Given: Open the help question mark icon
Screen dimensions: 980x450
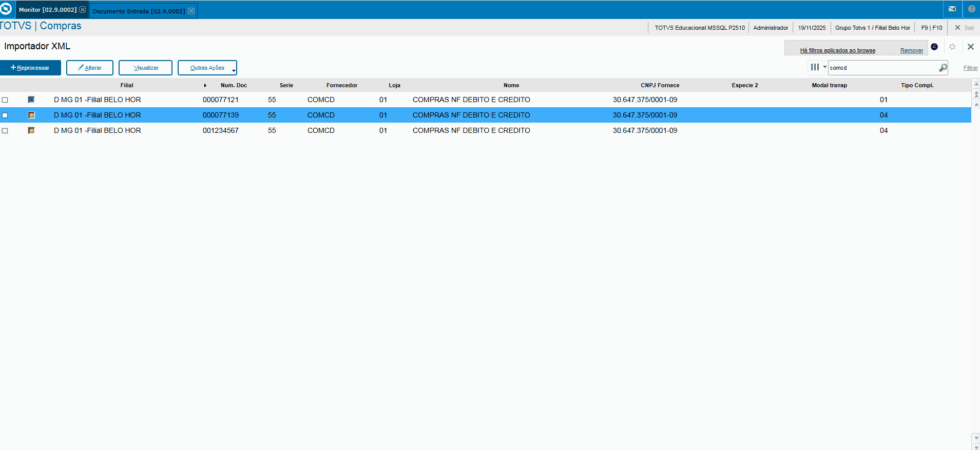Looking at the screenshot, I should click(971, 9).
